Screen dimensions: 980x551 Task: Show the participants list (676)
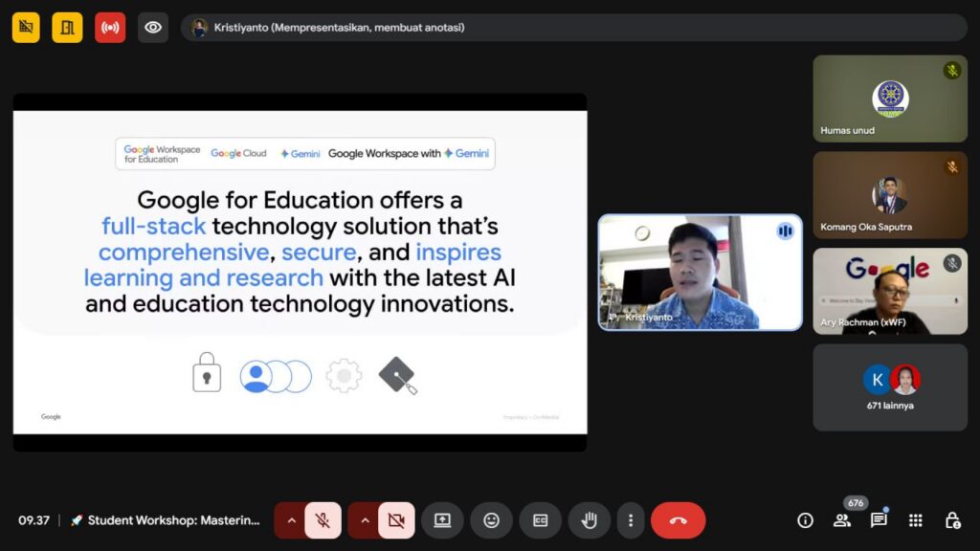842,520
